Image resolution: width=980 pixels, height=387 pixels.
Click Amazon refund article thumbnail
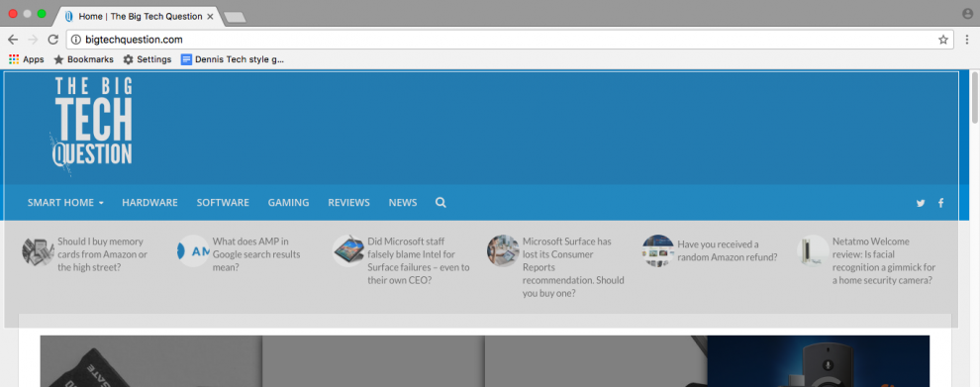pyautogui.click(x=658, y=251)
